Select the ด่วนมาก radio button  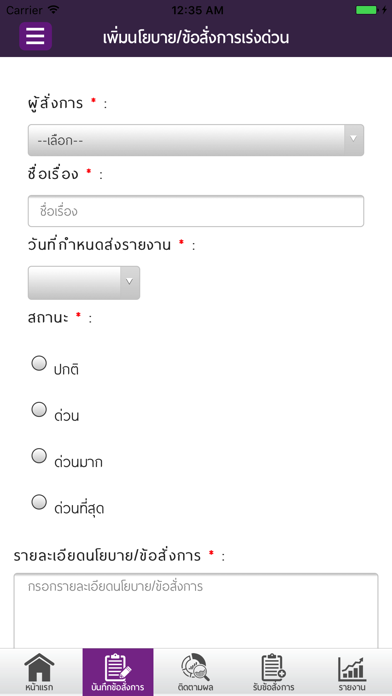click(39, 456)
